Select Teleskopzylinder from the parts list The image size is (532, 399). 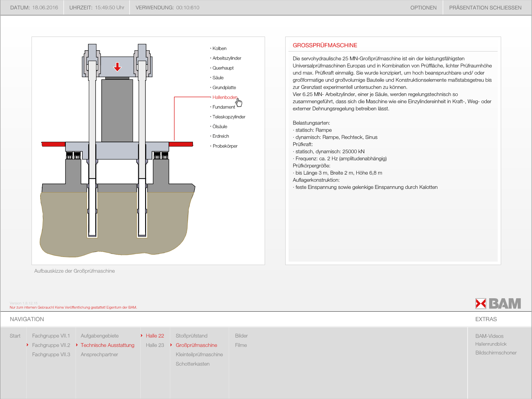point(228,117)
